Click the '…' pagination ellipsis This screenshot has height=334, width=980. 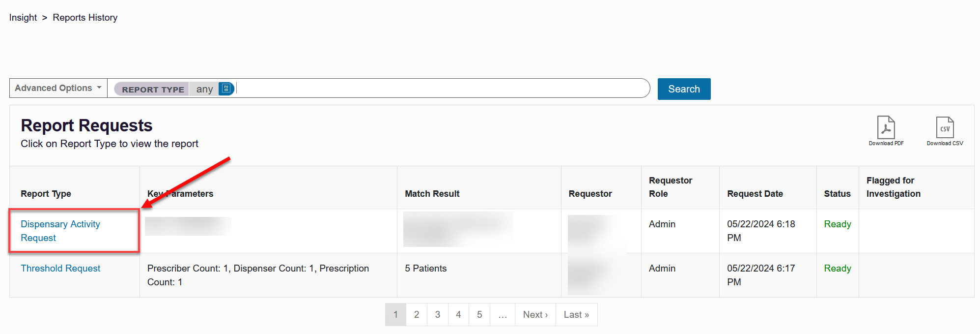click(502, 314)
